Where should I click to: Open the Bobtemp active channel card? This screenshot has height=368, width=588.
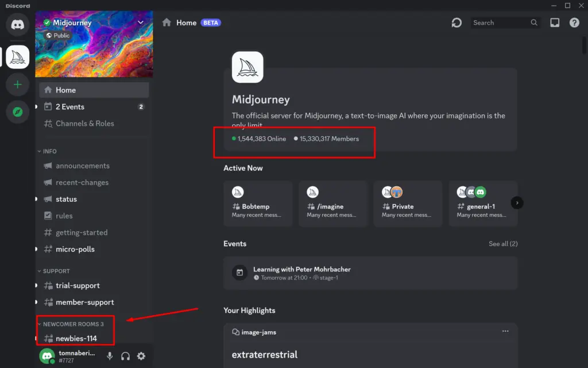coord(258,204)
